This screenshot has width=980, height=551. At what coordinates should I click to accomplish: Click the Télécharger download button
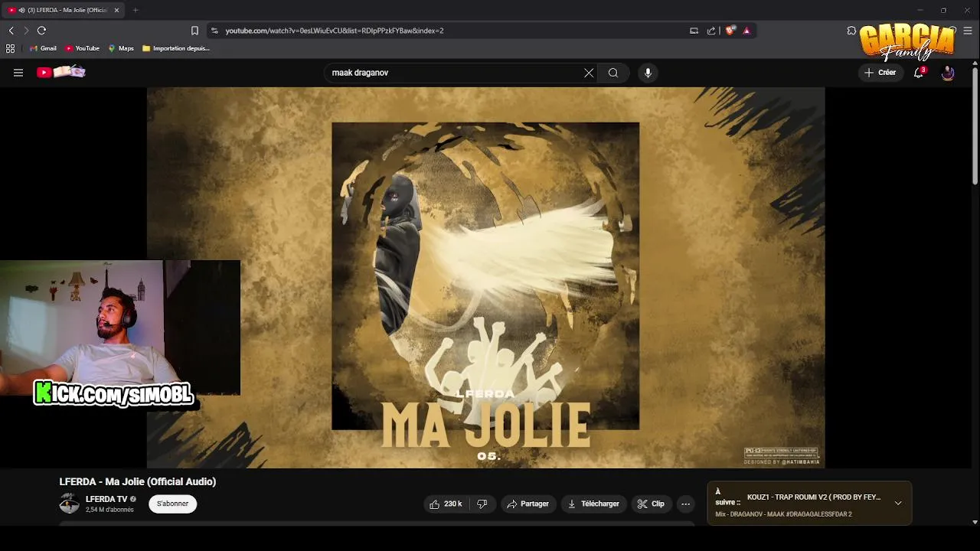point(593,504)
